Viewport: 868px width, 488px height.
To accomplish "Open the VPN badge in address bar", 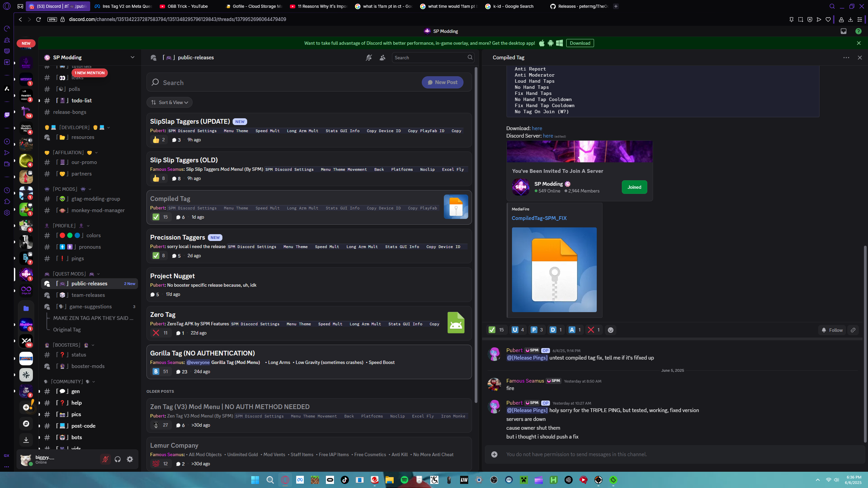I will pos(52,19).
